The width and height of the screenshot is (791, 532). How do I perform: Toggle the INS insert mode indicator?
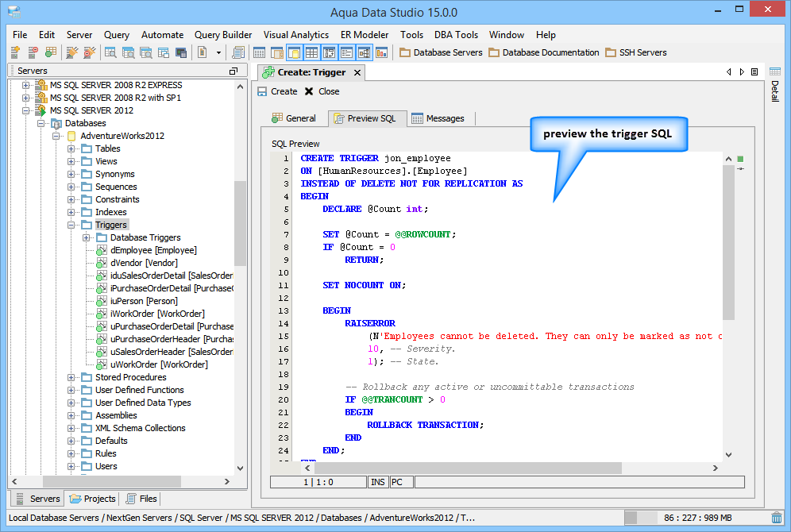(378, 482)
